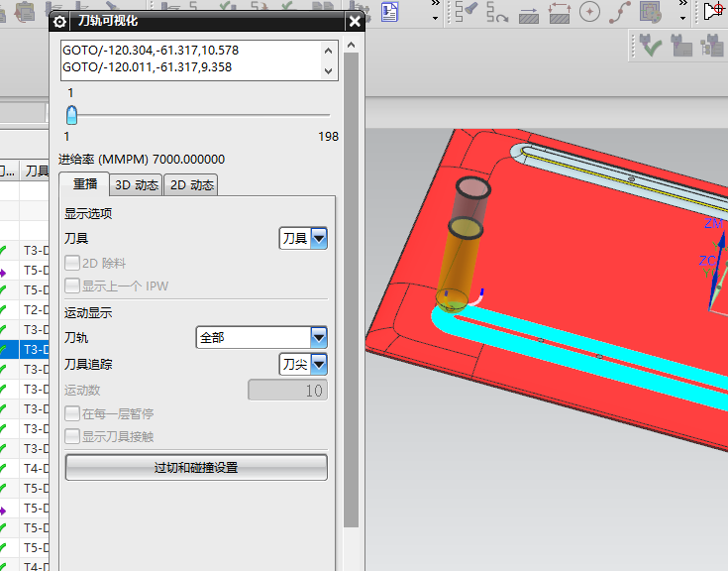
Task: Click the 显示选项 section label
Action: coord(88,214)
